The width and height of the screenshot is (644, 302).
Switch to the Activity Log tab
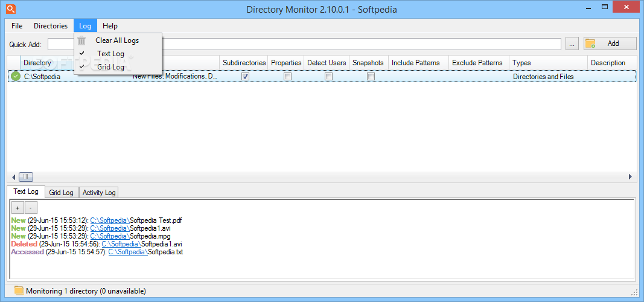(99, 192)
